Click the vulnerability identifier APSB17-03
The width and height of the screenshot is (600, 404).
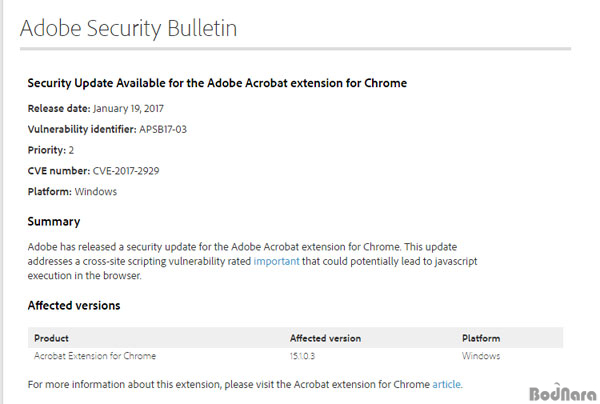pos(163,129)
